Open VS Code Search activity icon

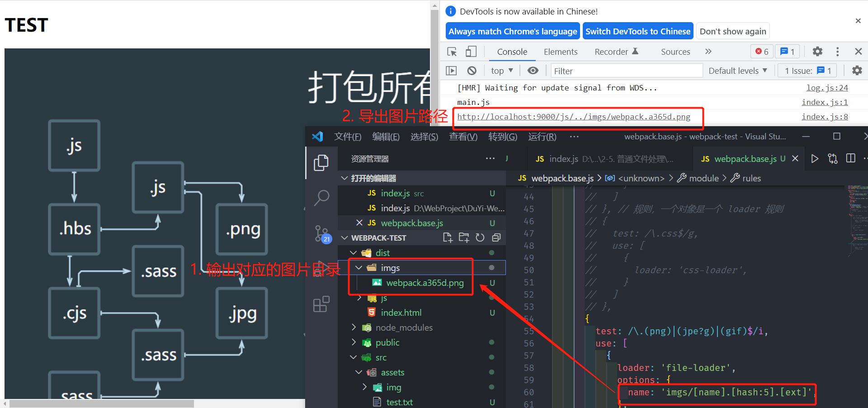click(321, 198)
